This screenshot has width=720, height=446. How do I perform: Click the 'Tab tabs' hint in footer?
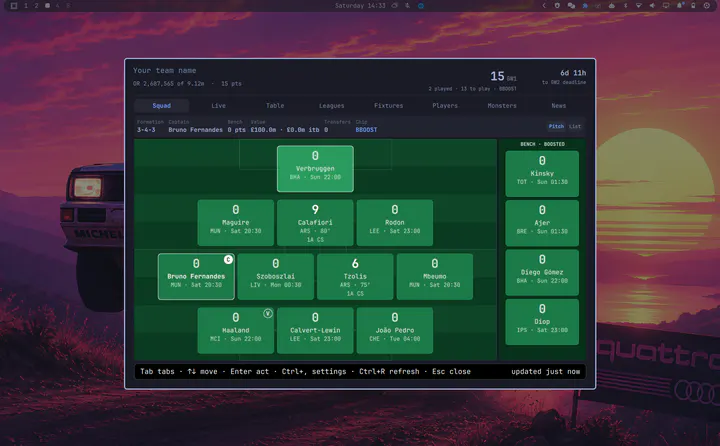[157, 372]
